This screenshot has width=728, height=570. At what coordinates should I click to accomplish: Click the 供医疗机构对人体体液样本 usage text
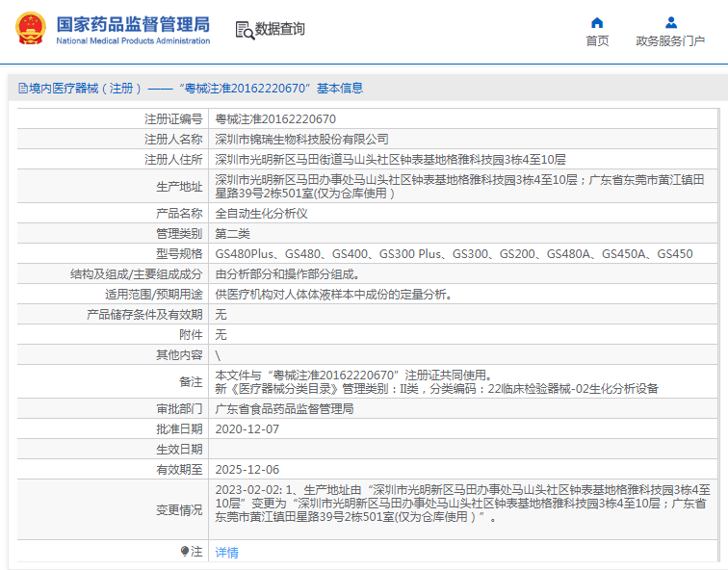[x=333, y=295]
